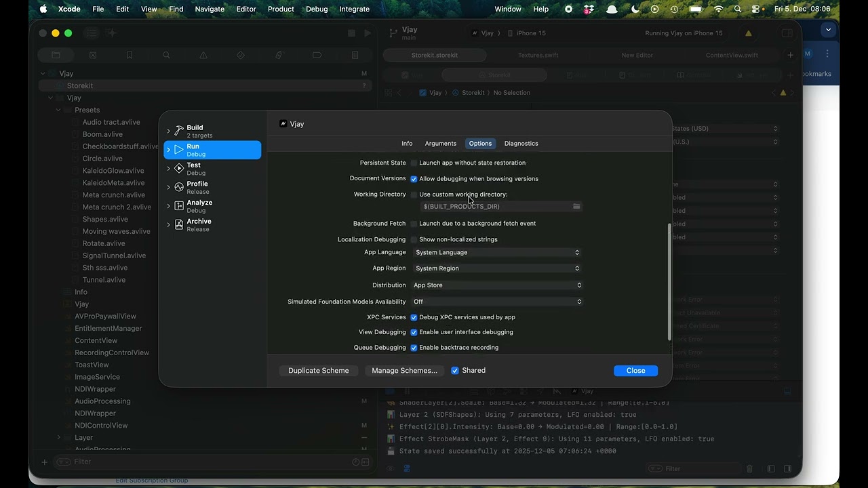
Task: Open Simulated Foundation Models Availability dropdown
Action: pos(497,302)
